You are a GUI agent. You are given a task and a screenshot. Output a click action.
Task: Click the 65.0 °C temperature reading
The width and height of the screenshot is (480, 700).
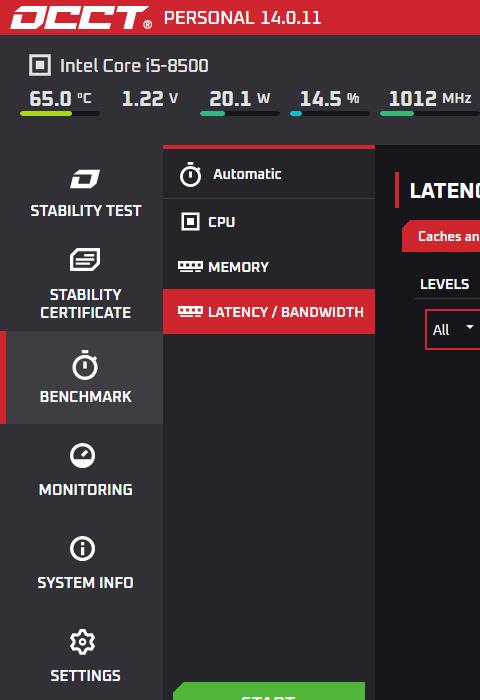60,98
